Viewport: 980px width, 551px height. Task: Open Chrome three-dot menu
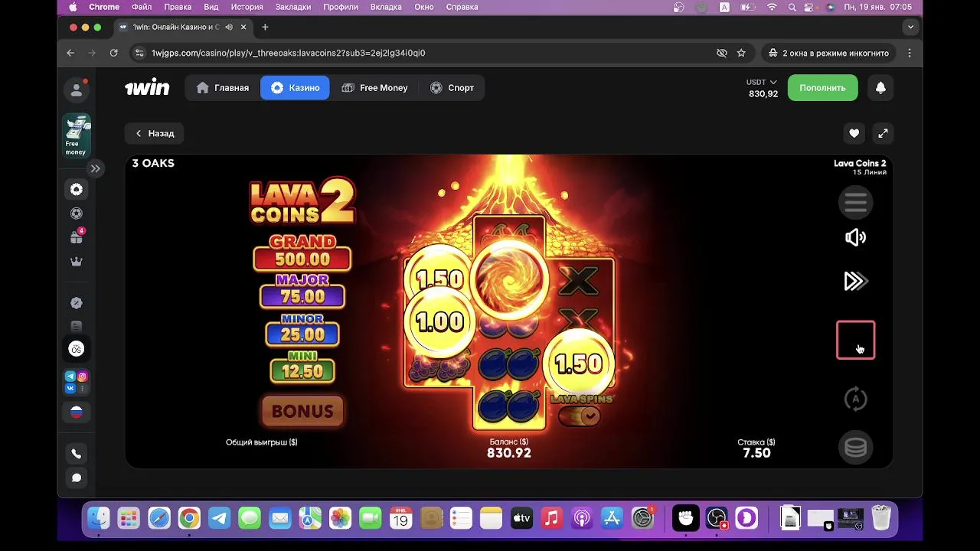pyautogui.click(x=910, y=53)
